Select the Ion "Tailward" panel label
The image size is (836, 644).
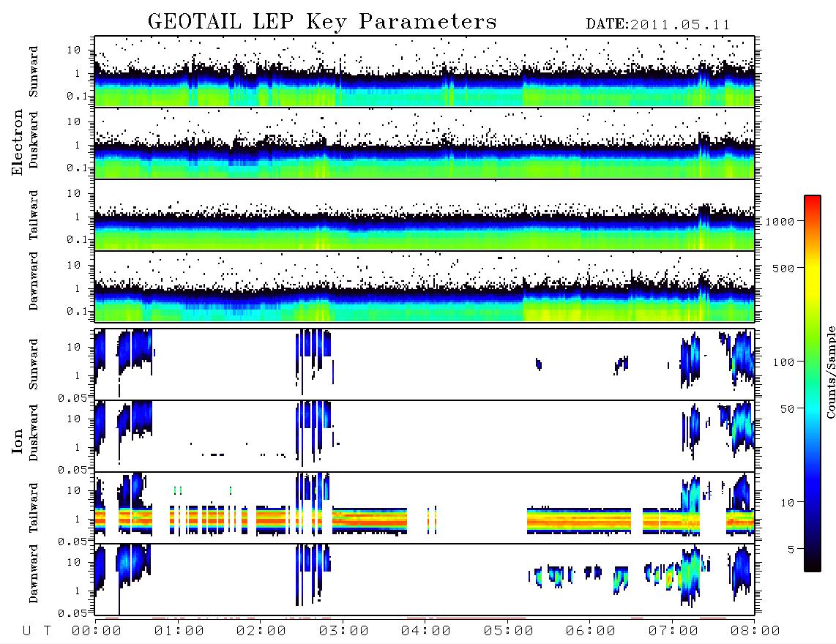(34, 508)
